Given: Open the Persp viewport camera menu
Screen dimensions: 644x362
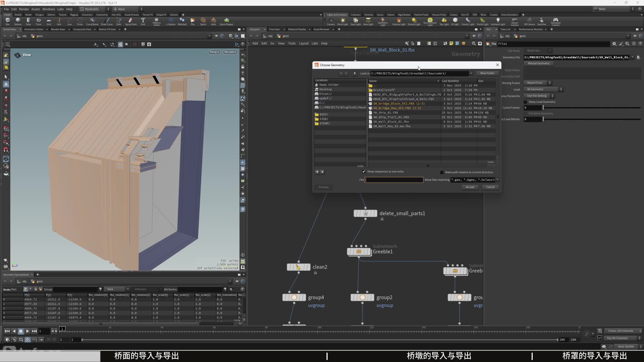Looking at the screenshot, I should coord(214,52).
